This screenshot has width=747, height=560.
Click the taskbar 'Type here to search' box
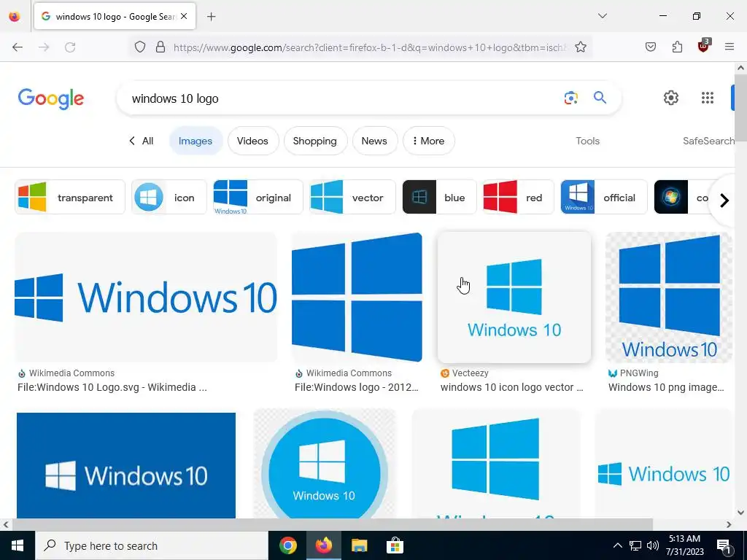(x=152, y=545)
